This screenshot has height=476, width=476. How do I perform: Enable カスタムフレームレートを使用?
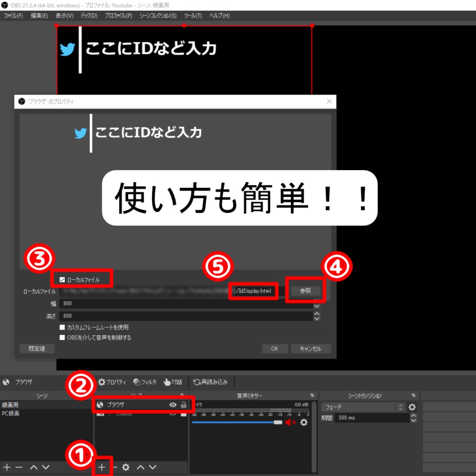tap(63, 327)
